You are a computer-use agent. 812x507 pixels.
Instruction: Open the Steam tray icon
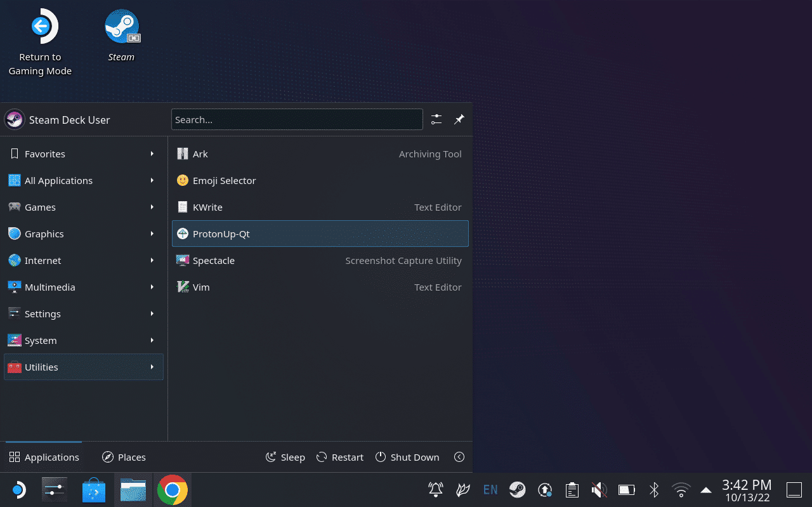[518, 490]
